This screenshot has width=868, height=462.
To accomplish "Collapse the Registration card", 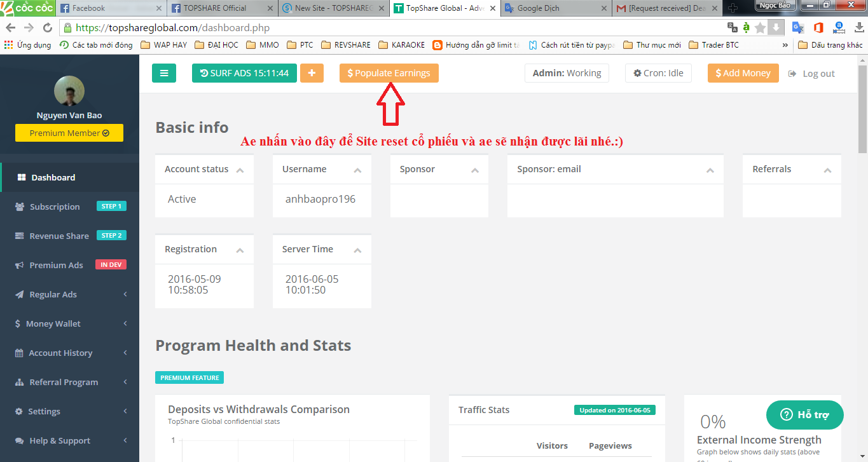I will [240, 250].
